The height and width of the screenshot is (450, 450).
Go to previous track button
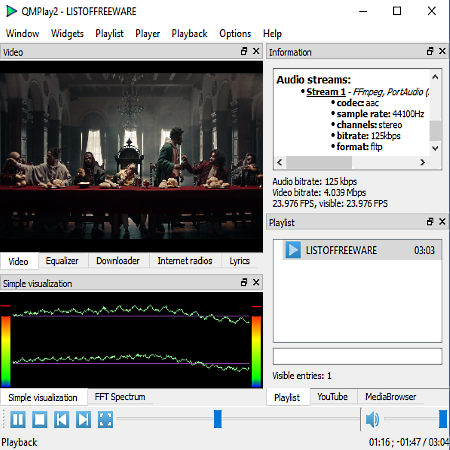62,419
